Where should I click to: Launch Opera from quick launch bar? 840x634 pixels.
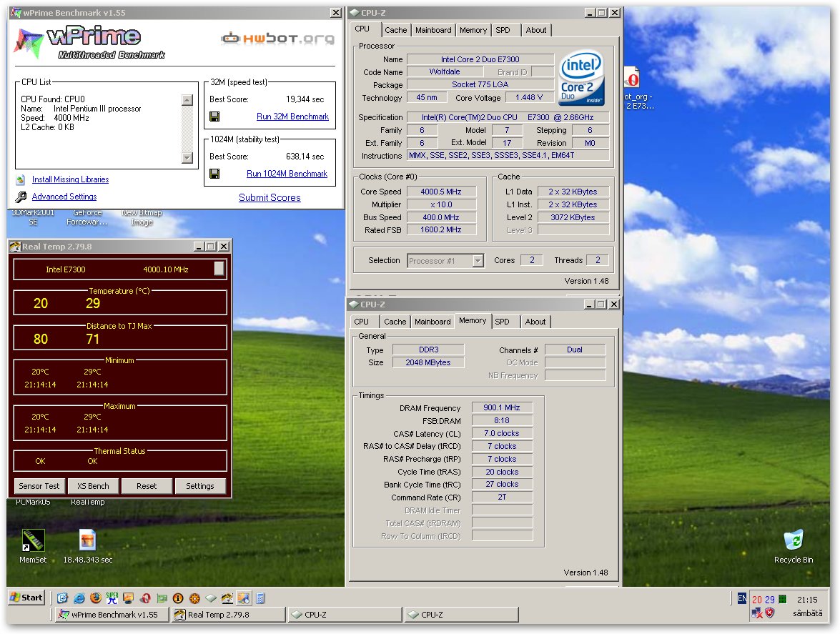[145, 598]
